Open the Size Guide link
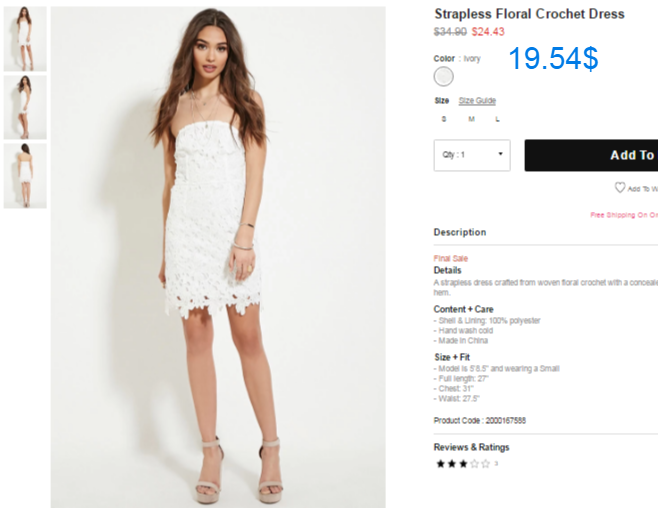Viewport: 658px width, 508px height. coord(477,101)
